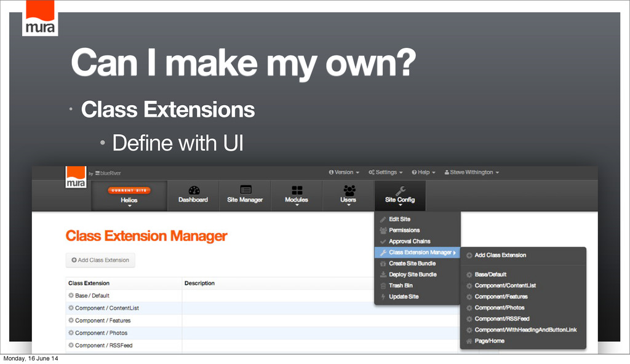Open Site Manager icon
630x364 pixels.
[x=245, y=189]
